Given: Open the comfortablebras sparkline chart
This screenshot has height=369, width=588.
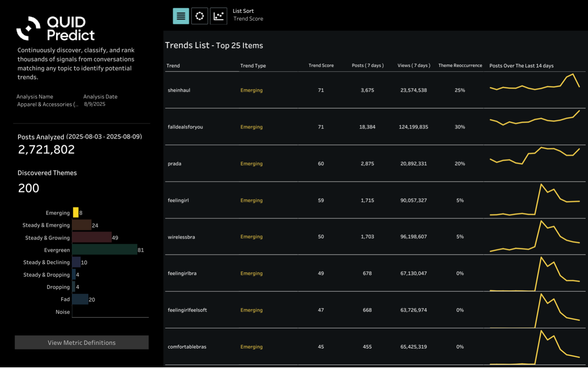Looking at the screenshot, I should [535, 347].
